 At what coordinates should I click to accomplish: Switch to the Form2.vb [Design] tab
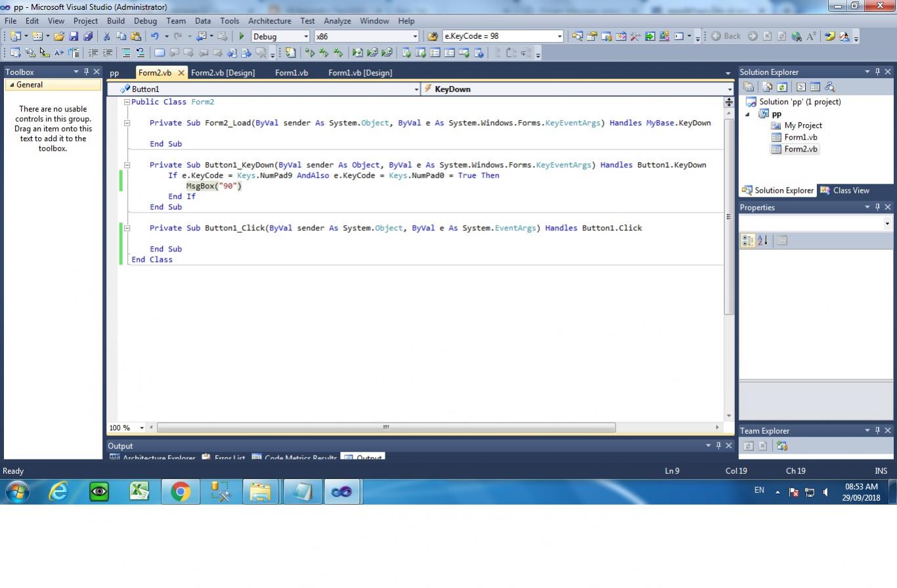(223, 73)
